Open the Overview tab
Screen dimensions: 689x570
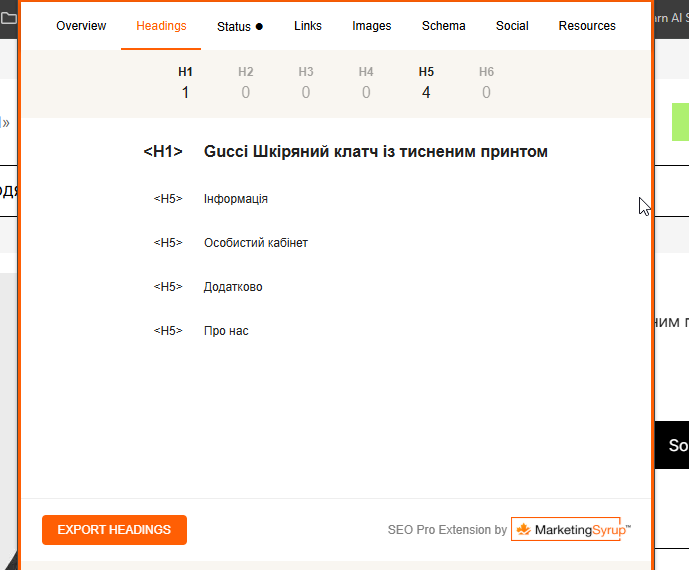click(x=81, y=26)
